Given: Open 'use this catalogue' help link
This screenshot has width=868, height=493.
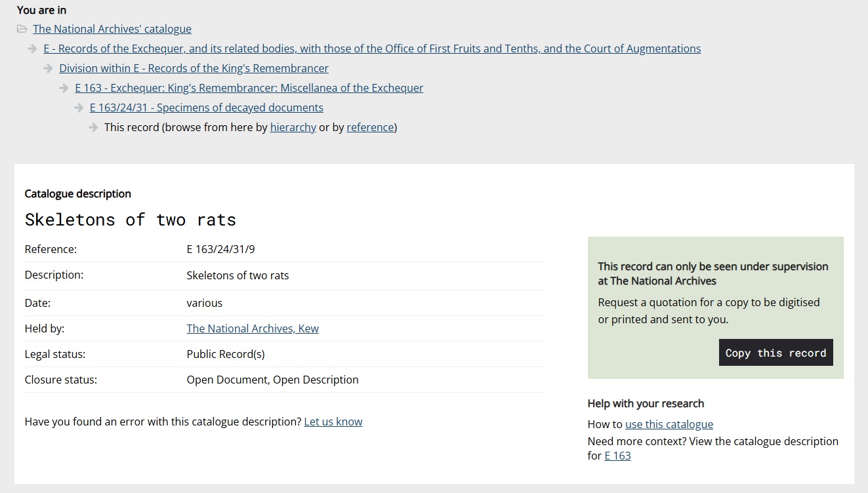Looking at the screenshot, I should 669,424.
